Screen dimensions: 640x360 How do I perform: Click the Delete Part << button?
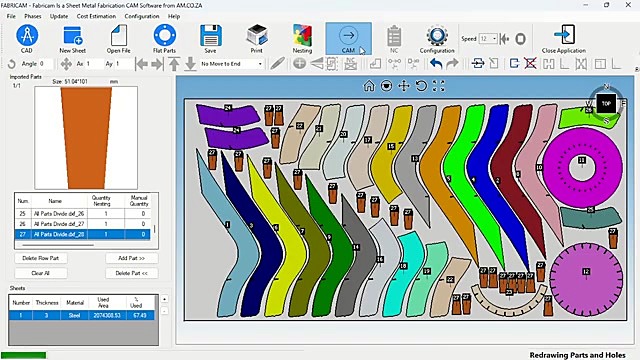click(x=131, y=273)
